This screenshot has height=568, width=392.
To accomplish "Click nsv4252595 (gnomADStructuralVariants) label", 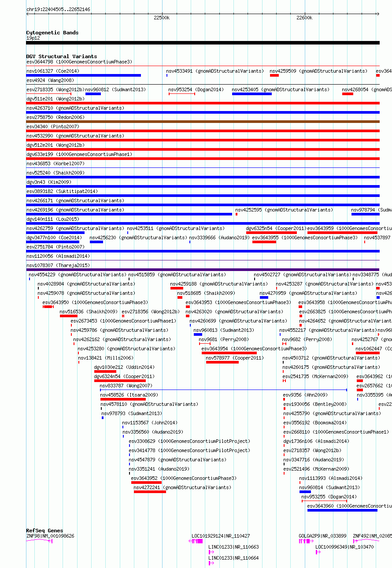I will click(x=284, y=210).
